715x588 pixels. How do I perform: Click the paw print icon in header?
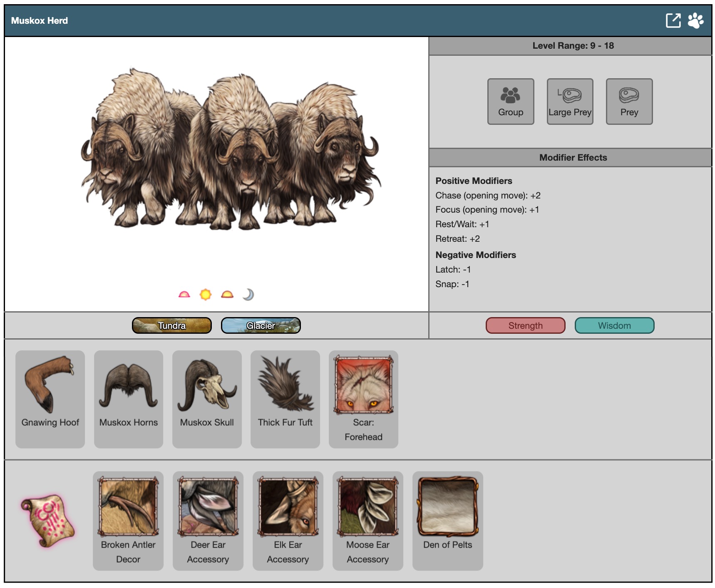coord(695,20)
